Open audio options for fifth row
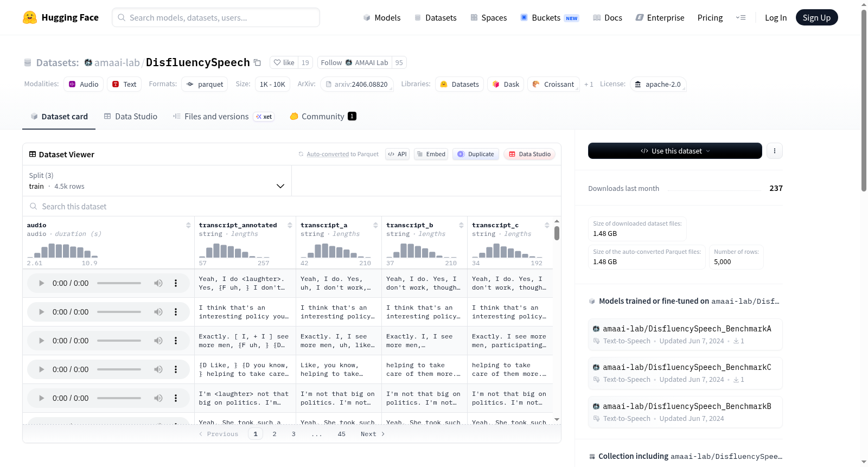The height and width of the screenshot is (467, 868). pyautogui.click(x=175, y=398)
